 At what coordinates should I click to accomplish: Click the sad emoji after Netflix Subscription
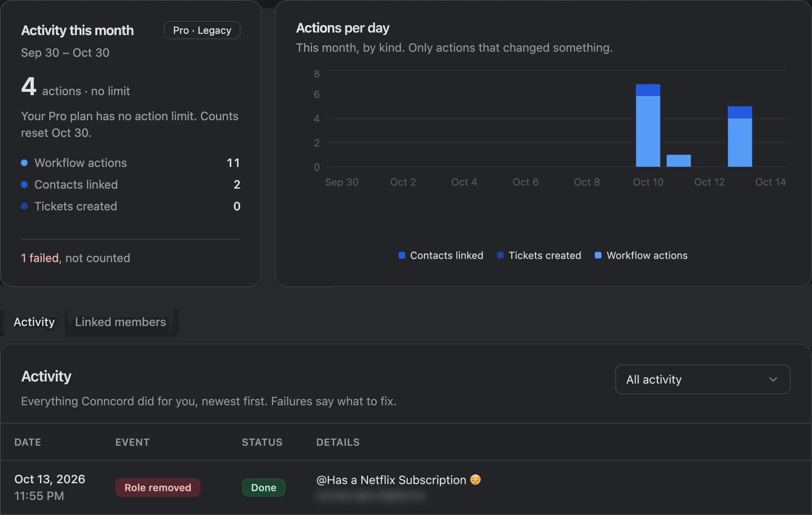pos(475,480)
